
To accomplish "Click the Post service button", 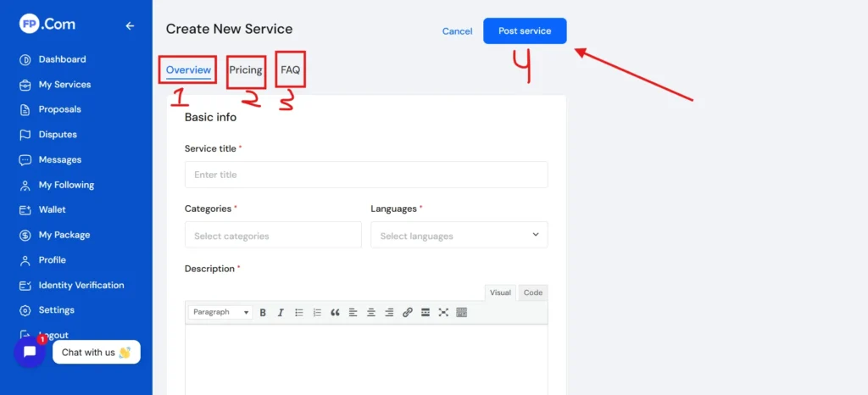I will [525, 31].
